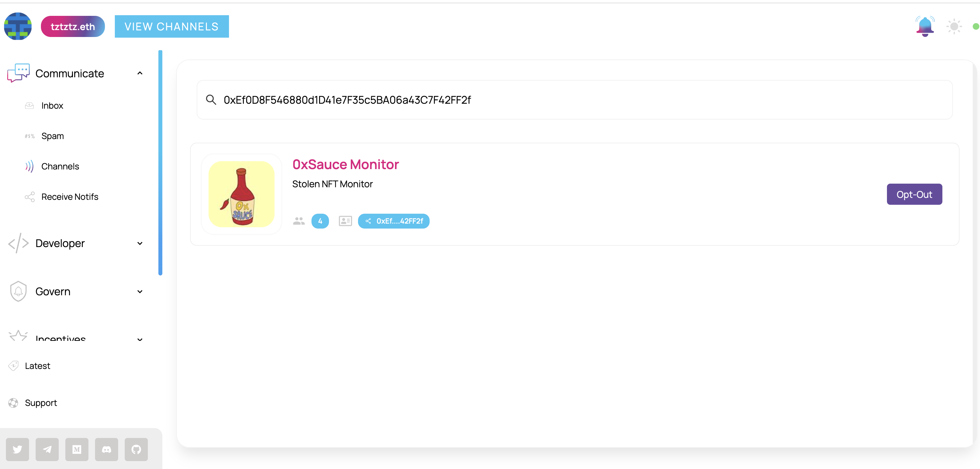Expand the Developer section chevron
The width and height of the screenshot is (980, 469).
click(x=140, y=243)
